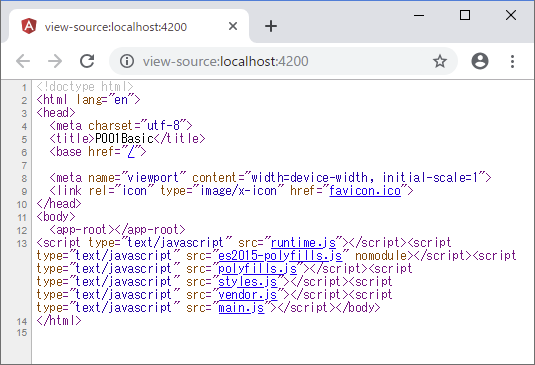535x365 pixels.
Task: Open the vendor.js script link
Action: coord(248,295)
